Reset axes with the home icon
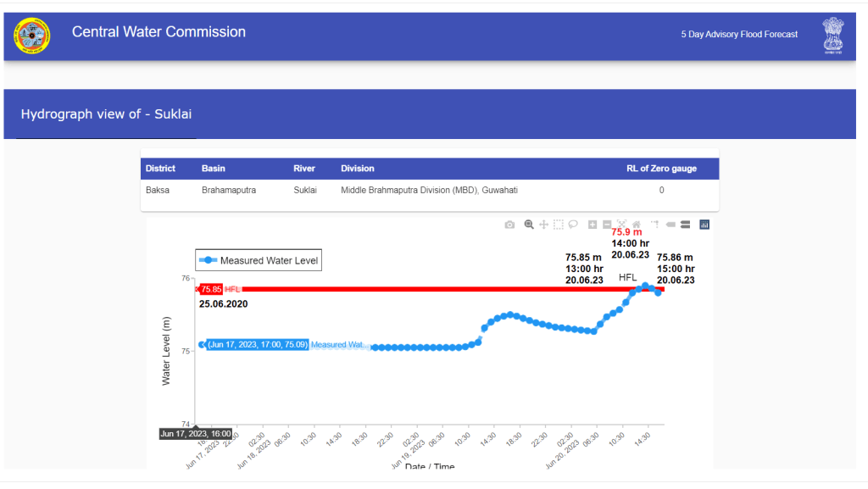Screen dimensions: 868x489 pyautogui.click(x=637, y=225)
